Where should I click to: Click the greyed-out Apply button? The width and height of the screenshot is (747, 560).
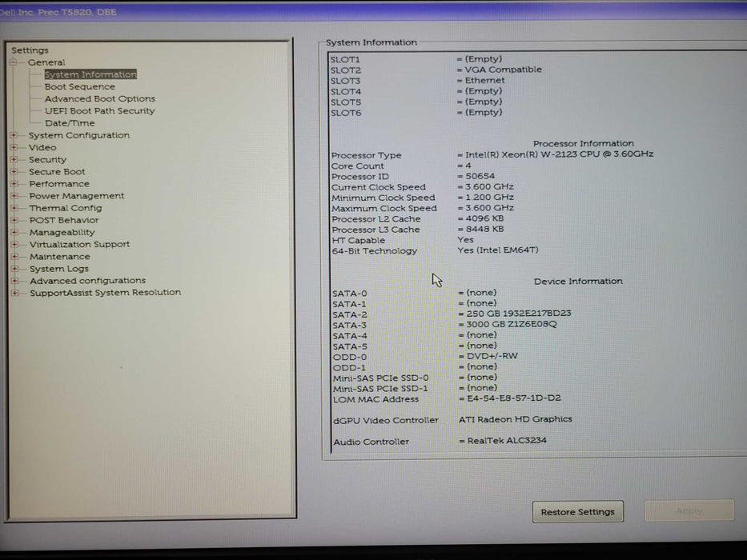(x=689, y=511)
